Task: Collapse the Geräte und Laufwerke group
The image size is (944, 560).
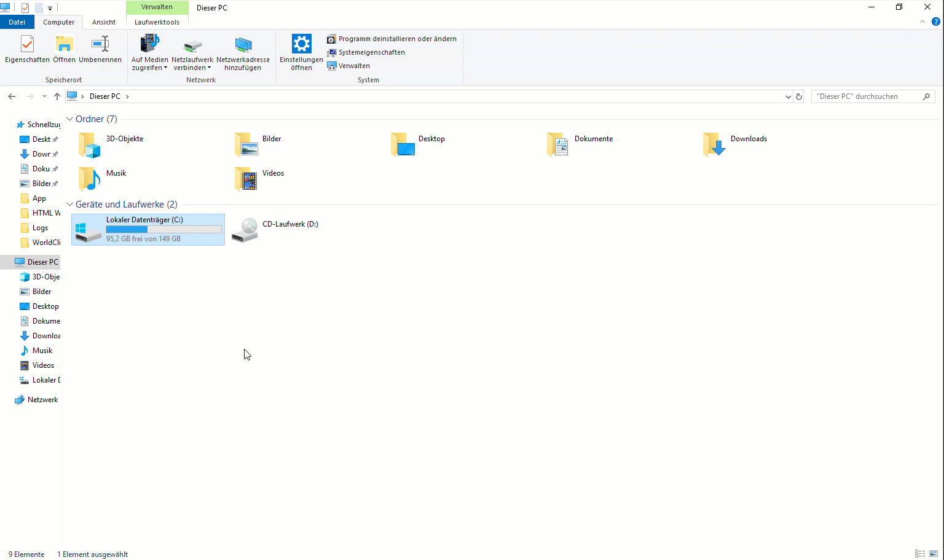Action: [70, 204]
